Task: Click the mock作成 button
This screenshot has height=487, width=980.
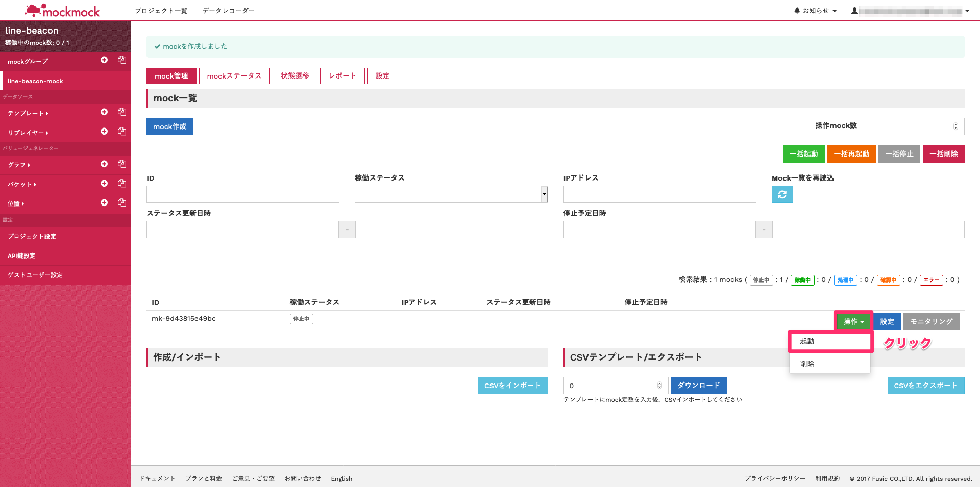Action: [169, 126]
